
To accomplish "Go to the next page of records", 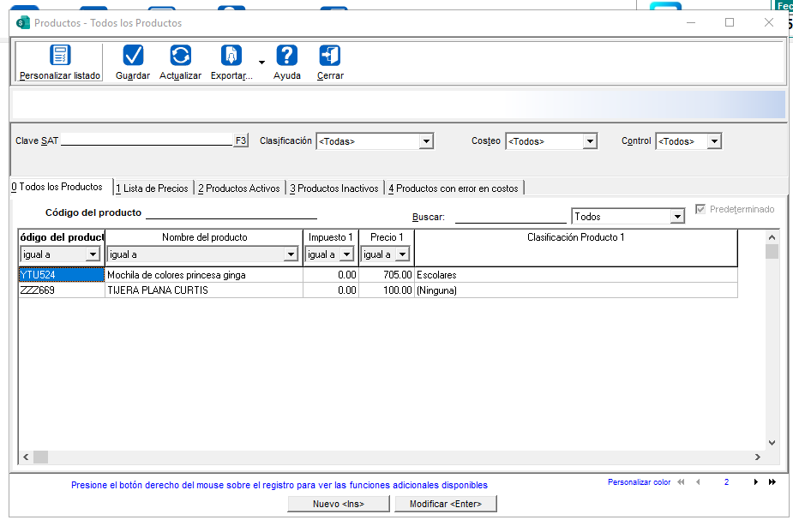I will click(x=755, y=482).
